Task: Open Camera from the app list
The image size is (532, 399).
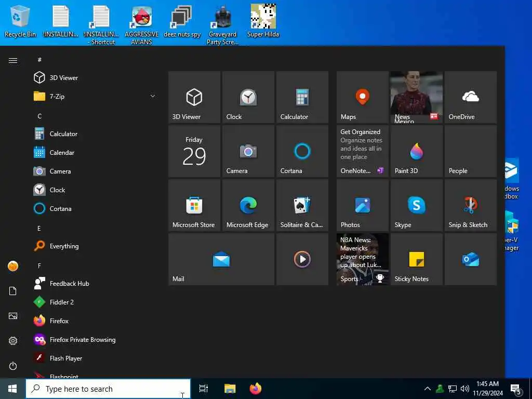Action: coord(95,171)
